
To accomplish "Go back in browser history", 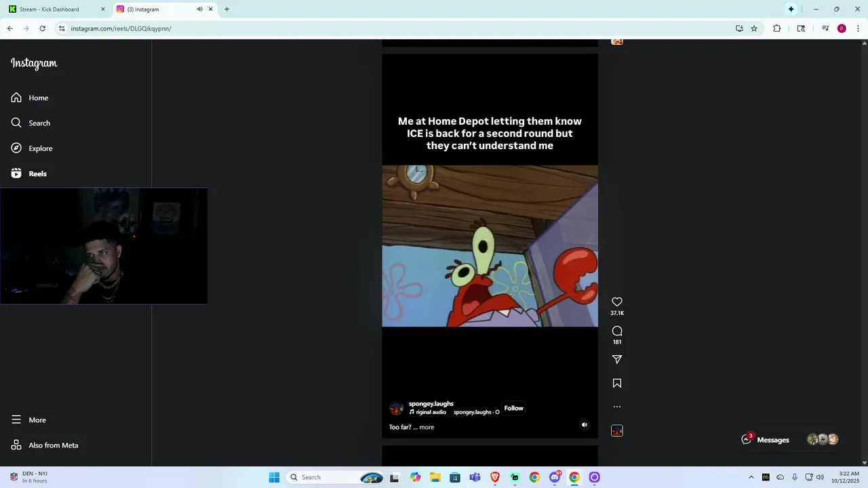I will tap(9, 28).
